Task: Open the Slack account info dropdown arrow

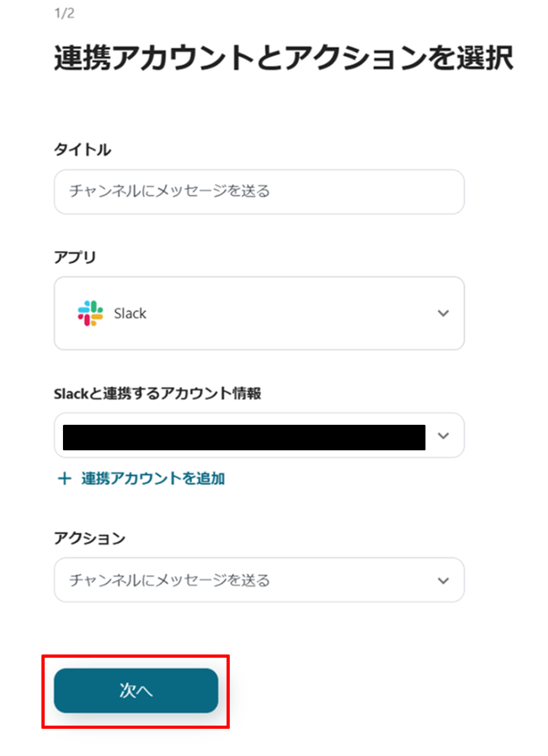Action: [x=443, y=436]
